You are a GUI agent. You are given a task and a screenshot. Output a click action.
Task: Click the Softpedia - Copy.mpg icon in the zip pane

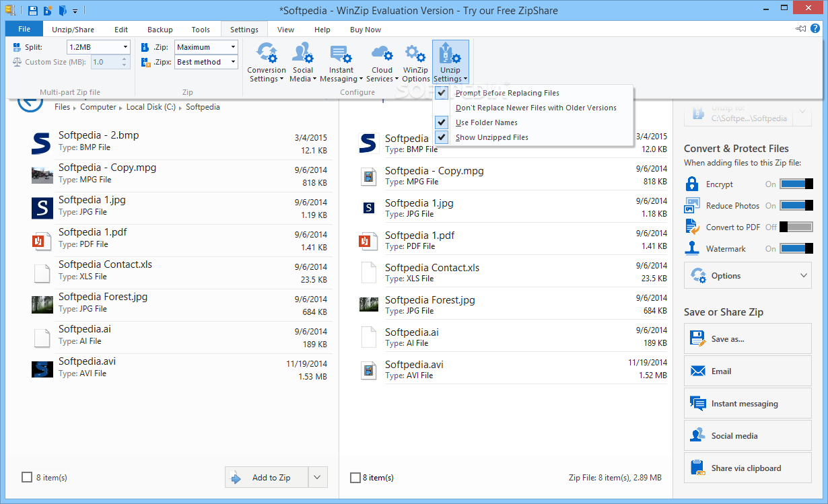click(x=368, y=176)
